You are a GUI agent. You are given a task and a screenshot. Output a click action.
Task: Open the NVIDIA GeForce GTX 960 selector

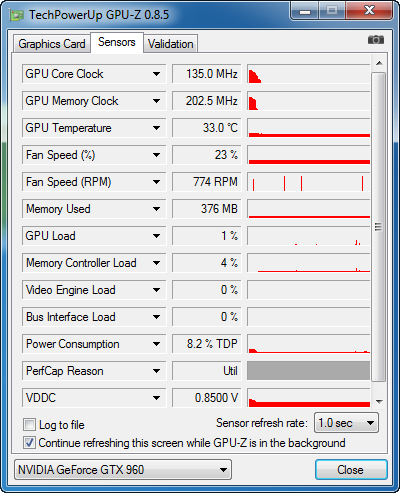(123, 470)
